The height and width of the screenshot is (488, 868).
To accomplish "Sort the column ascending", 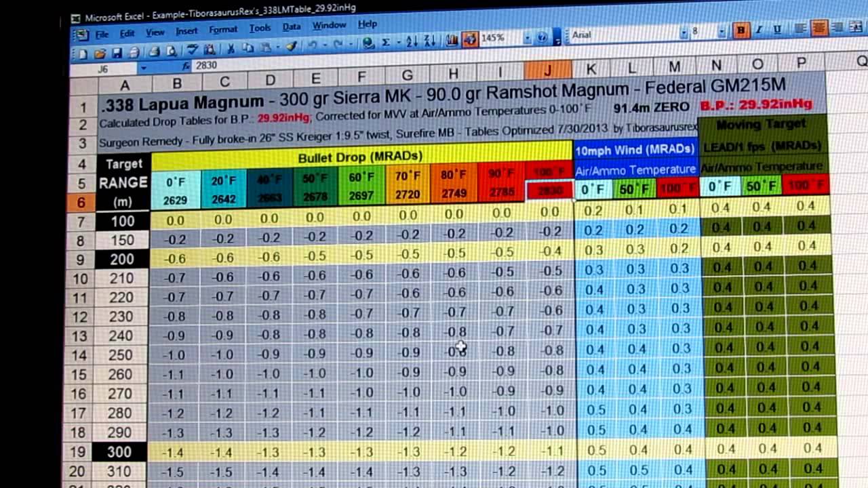I will [411, 41].
